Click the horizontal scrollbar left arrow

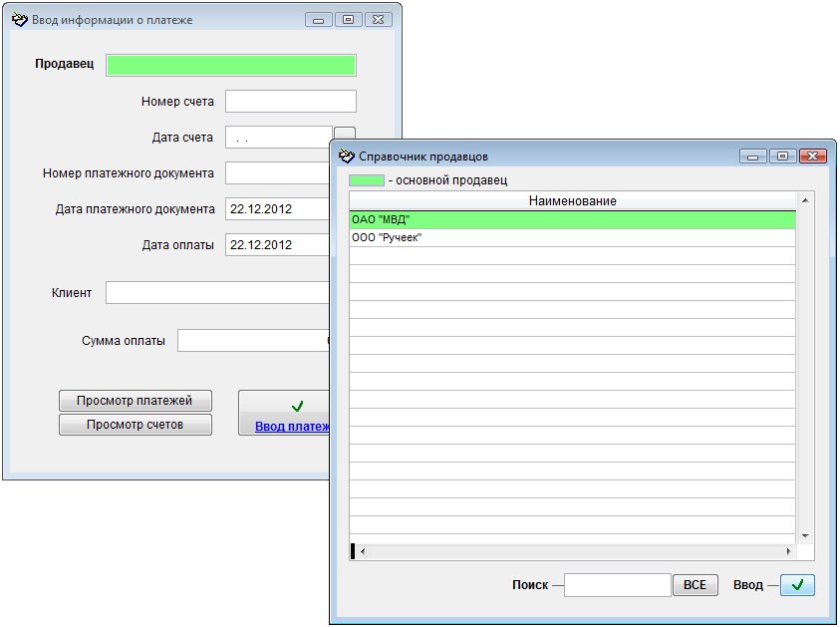click(363, 551)
